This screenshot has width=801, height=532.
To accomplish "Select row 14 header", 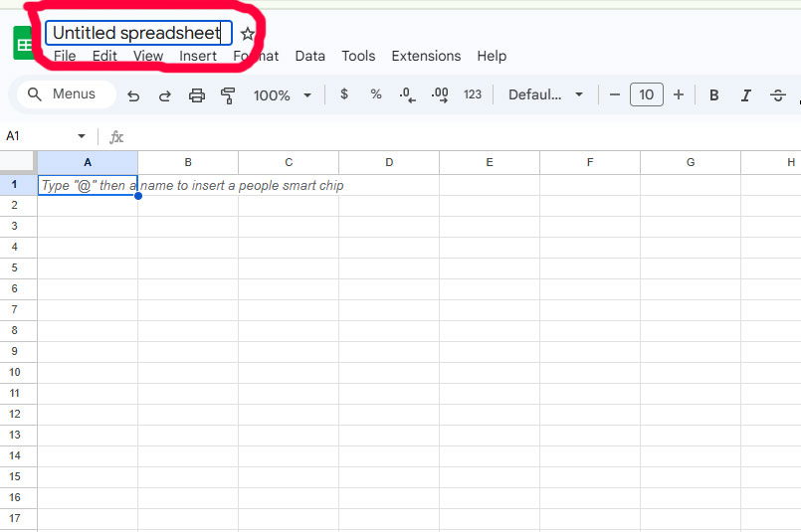I will (x=18, y=455).
